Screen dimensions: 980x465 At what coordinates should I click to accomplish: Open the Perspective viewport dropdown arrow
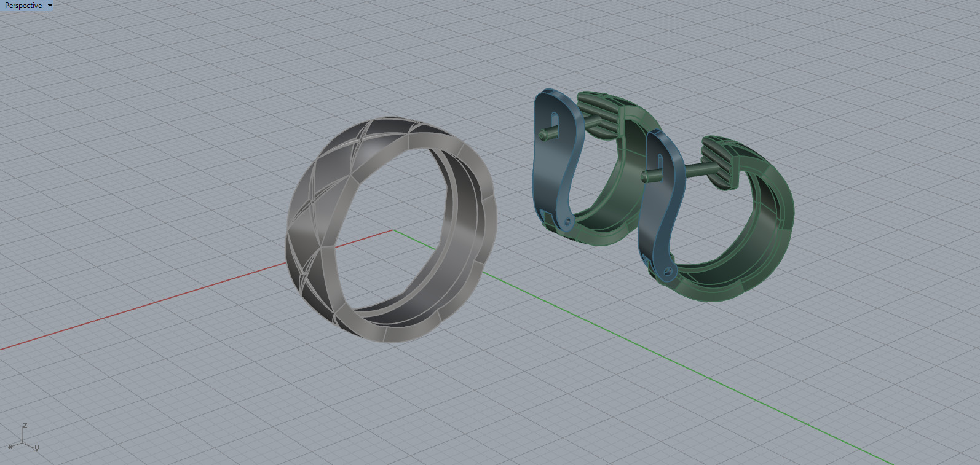point(50,6)
